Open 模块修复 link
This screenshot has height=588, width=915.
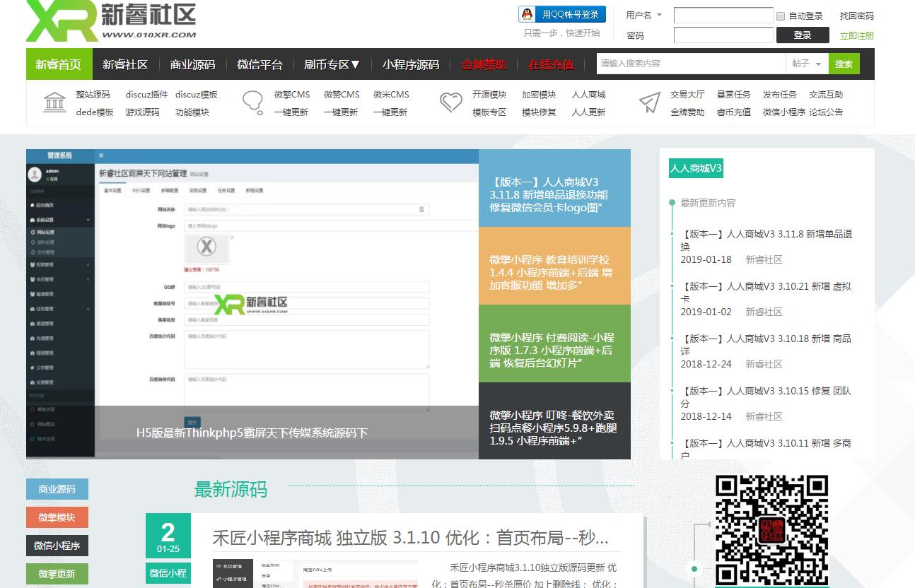click(x=539, y=112)
